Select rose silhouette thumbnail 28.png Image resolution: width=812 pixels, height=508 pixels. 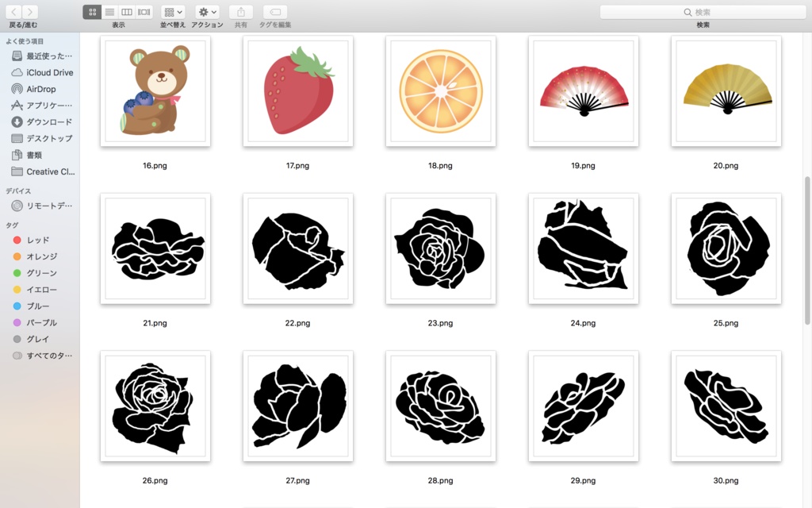click(441, 406)
